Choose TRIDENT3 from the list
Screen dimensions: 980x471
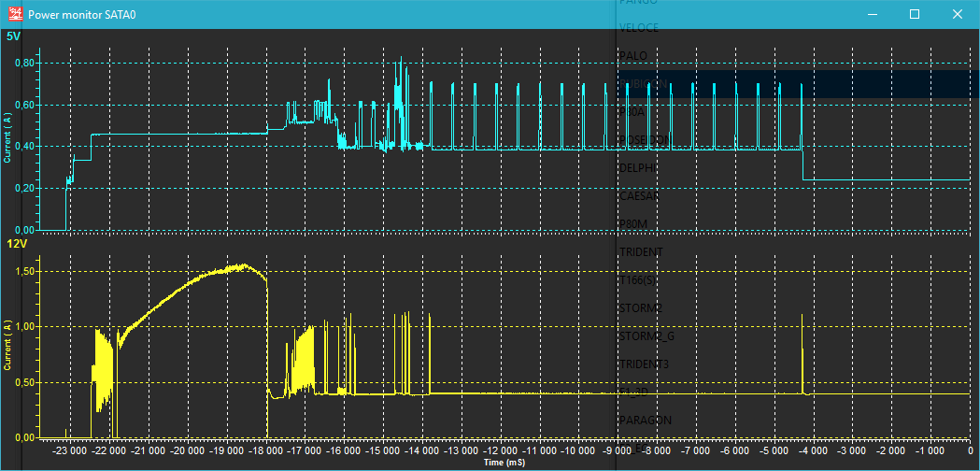(x=645, y=364)
